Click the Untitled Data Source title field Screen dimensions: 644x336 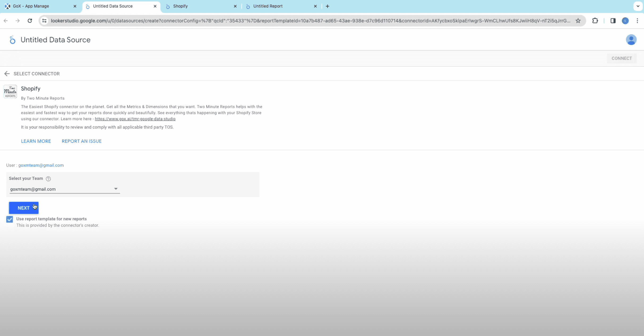pos(55,40)
